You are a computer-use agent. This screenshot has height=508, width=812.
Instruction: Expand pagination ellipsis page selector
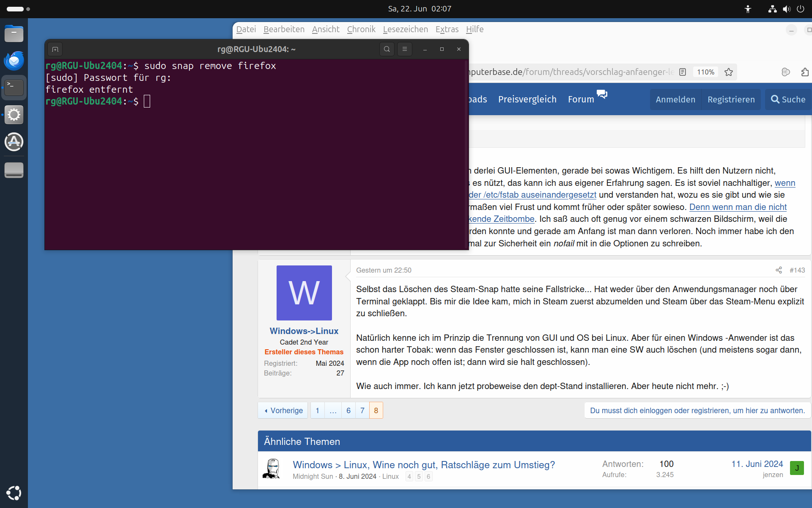[x=333, y=411]
